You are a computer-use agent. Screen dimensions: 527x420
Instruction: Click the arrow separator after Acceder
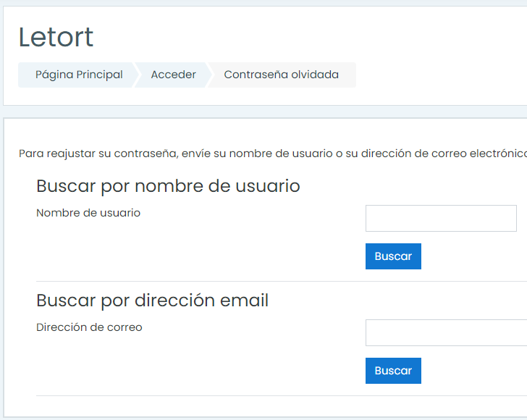point(209,75)
